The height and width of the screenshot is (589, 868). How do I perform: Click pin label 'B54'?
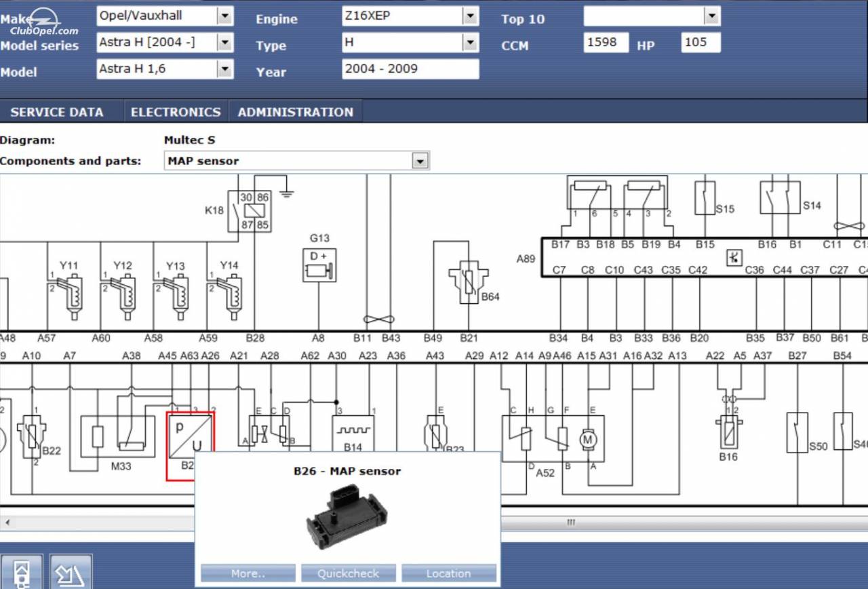coord(842,356)
